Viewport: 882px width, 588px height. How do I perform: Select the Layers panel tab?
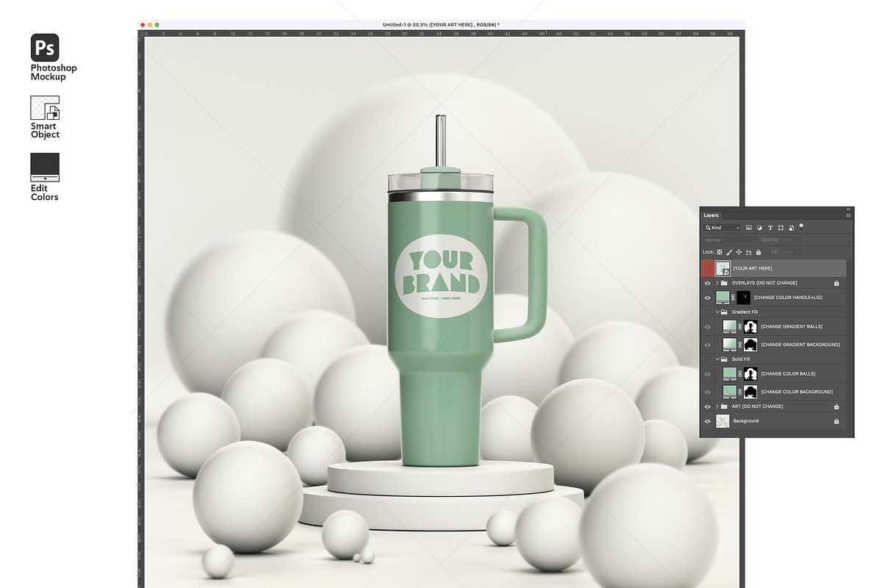point(711,215)
